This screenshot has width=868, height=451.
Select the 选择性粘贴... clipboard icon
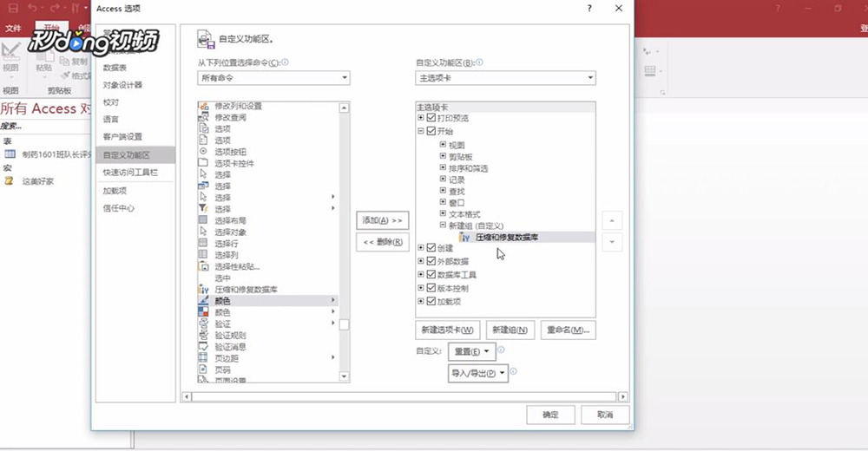click(x=203, y=266)
